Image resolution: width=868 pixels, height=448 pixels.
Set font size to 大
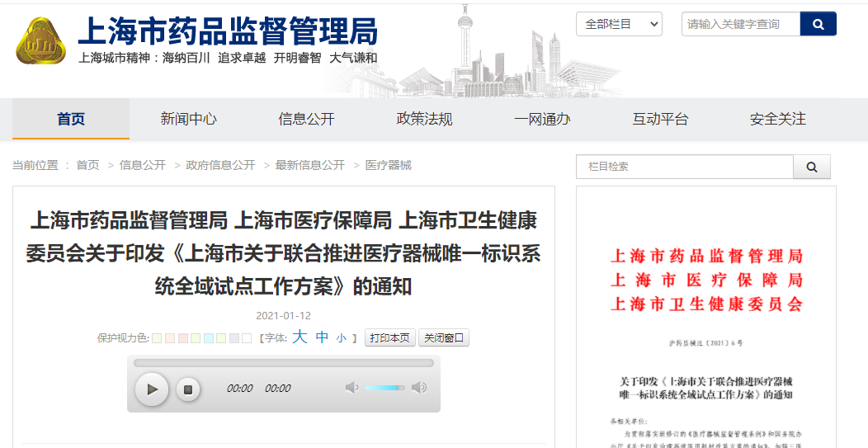click(x=300, y=337)
